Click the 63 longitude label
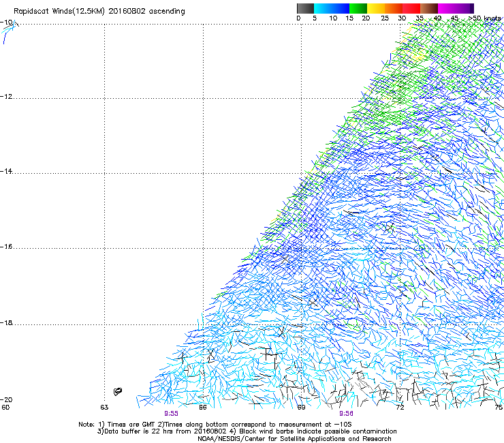Image resolution: width=504 pixels, height=443 pixels. point(104,408)
